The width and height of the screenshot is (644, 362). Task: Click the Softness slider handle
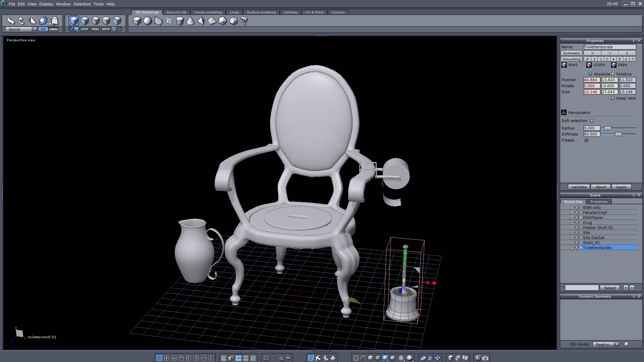(x=618, y=134)
